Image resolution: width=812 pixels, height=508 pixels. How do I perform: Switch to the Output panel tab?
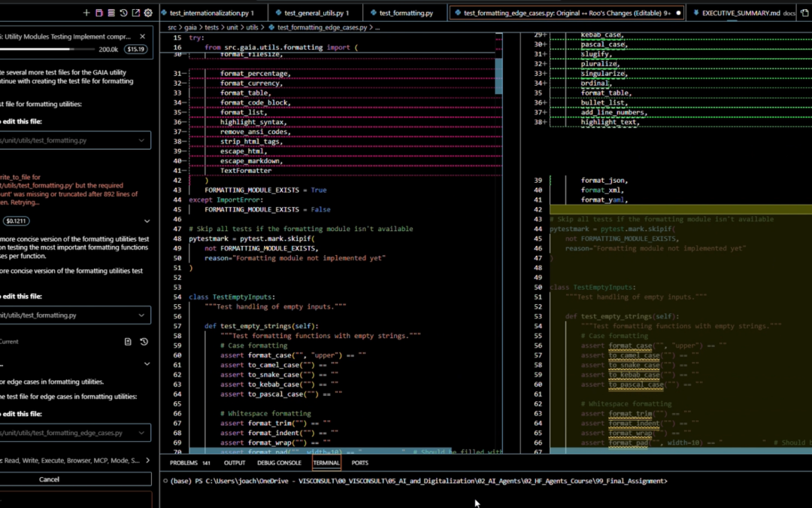235,462
